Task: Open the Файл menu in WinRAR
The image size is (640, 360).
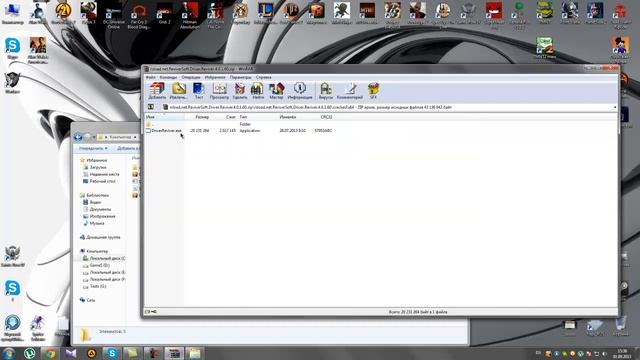Action: [x=151, y=77]
